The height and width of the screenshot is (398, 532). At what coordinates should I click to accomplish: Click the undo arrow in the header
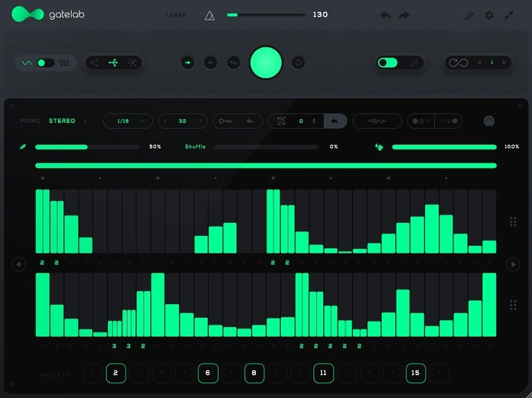tap(385, 15)
